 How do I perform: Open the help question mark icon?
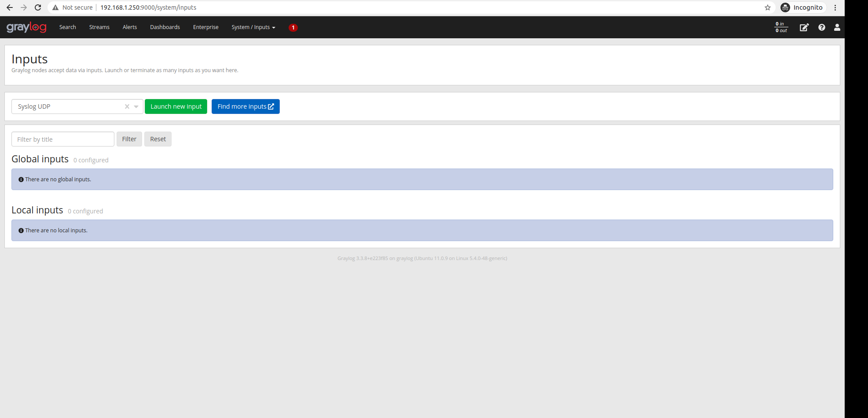(821, 27)
